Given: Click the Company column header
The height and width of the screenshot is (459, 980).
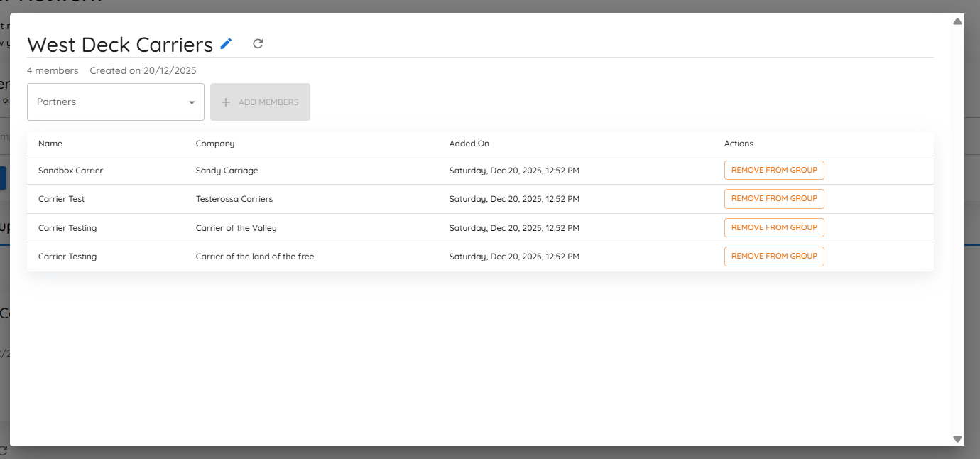Looking at the screenshot, I should tap(215, 144).
